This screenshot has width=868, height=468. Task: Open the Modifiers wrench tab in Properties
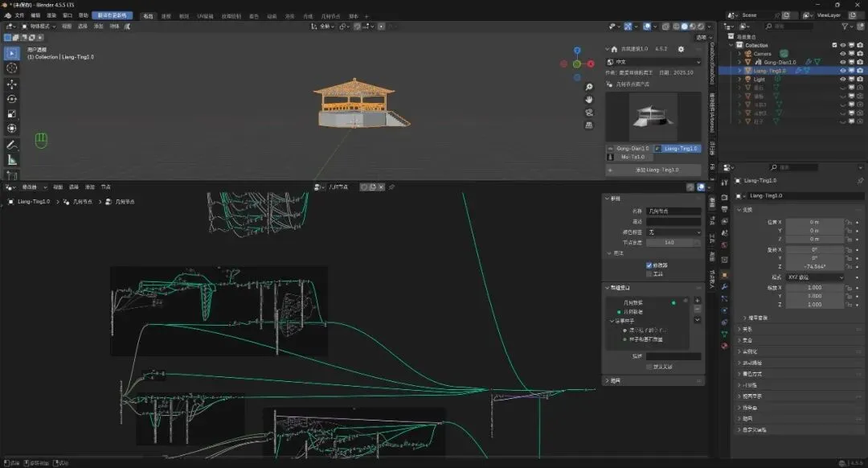click(x=724, y=287)
